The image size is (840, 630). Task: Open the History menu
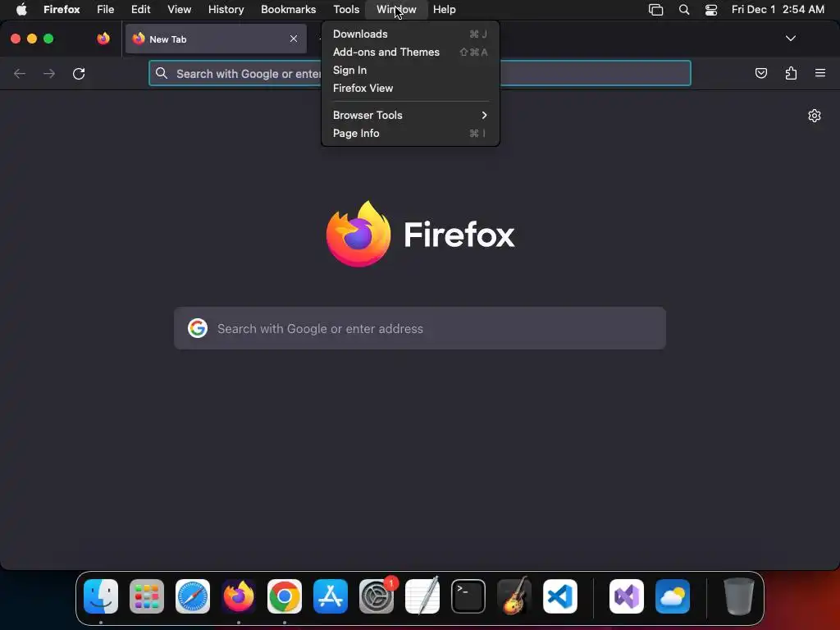point(226,9)
